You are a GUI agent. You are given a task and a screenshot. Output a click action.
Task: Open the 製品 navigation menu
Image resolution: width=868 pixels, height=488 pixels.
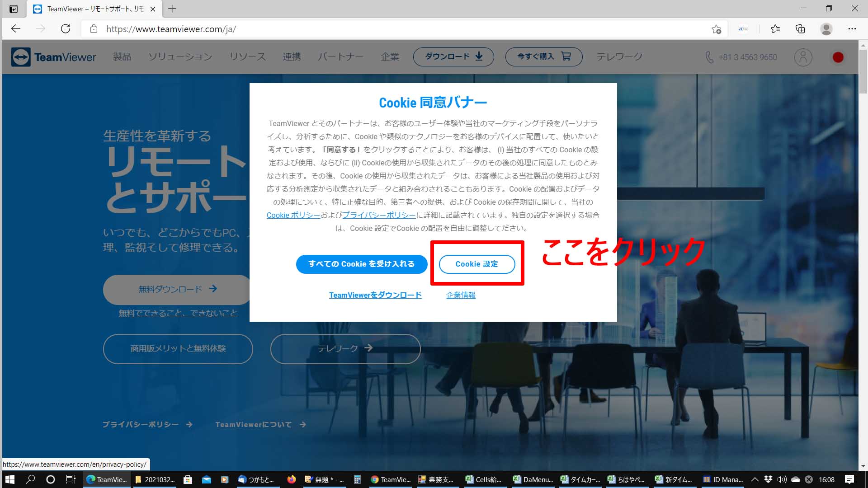pyautogui.click(x=122, y=57)
